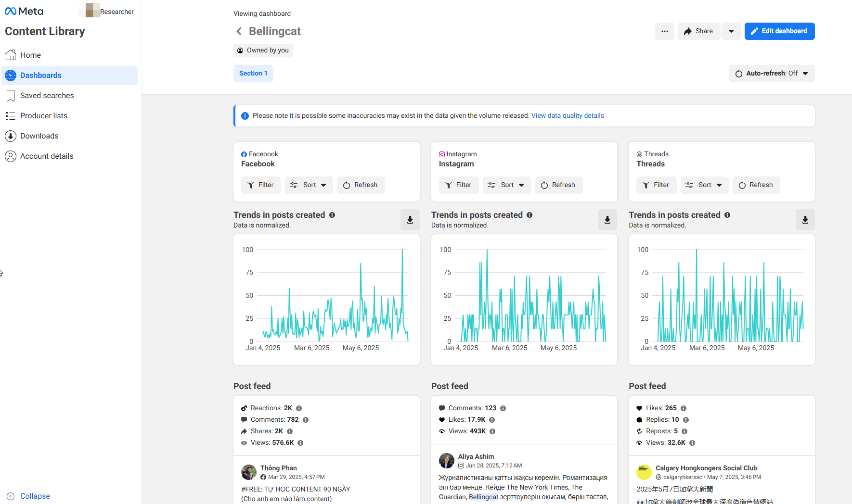This screenshot has width=852, height=504.
Task: Click info icon beside Facebook Trends title
Action: [332, 215]
